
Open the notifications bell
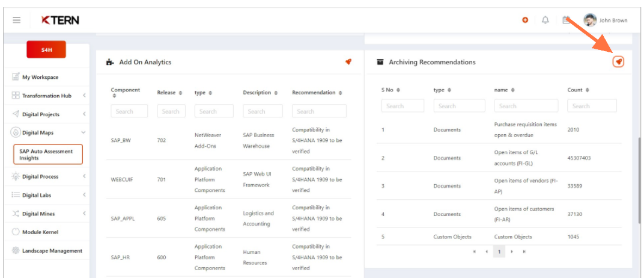tap(545, 20)
